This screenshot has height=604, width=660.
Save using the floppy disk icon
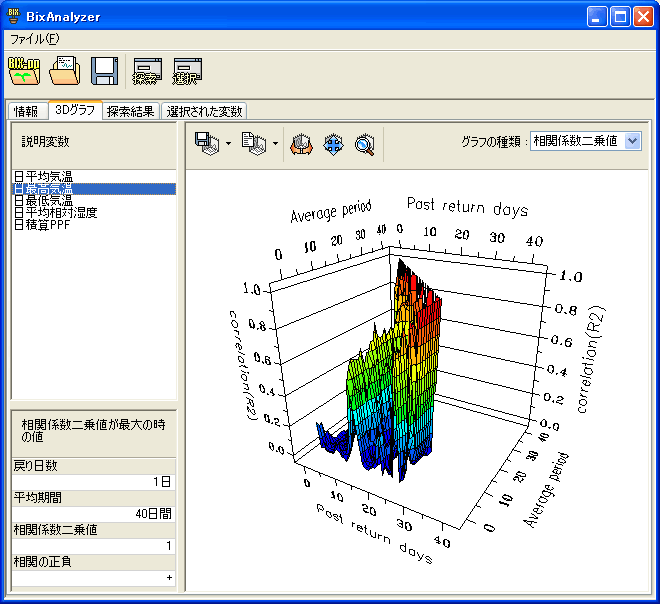coord(104,72)
